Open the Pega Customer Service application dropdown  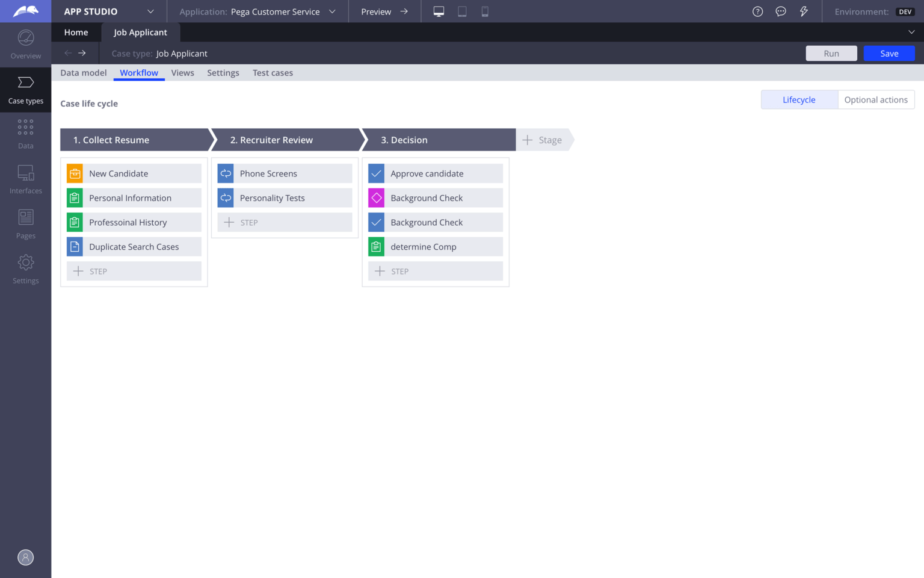pos(331,11)
